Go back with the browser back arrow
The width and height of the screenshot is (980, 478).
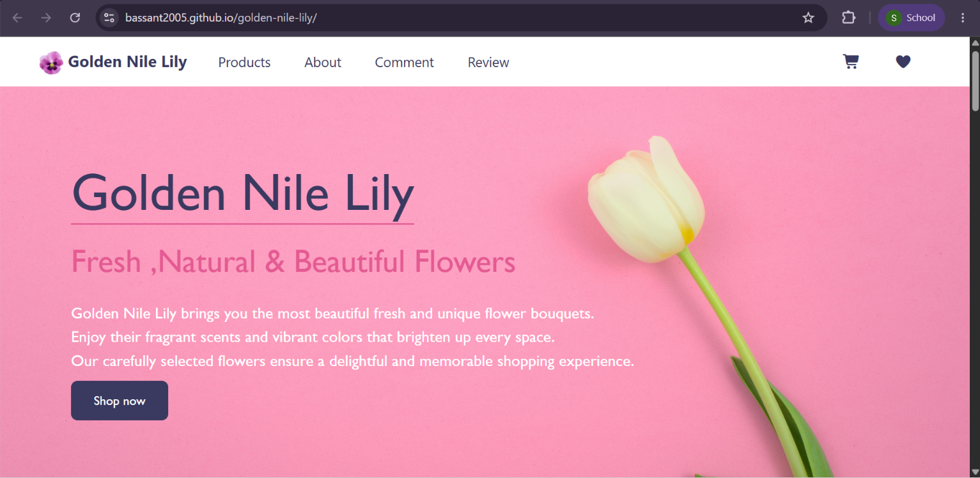(17, 18)
